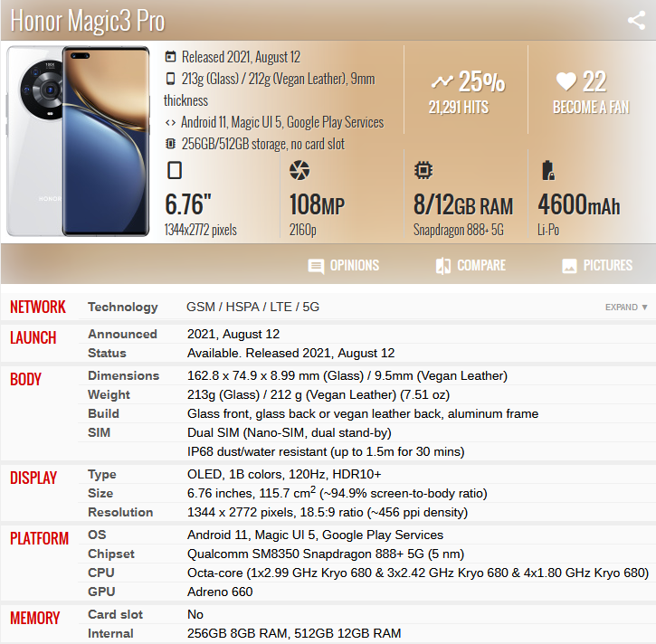656x644 pixels.
Task: Expand the Network section details
Action: click(626, 308)
